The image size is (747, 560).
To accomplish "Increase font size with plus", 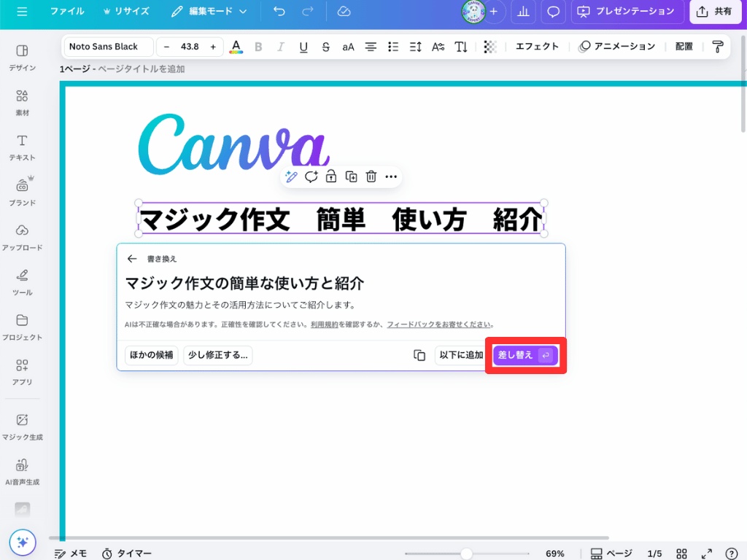I will point(213,47).
